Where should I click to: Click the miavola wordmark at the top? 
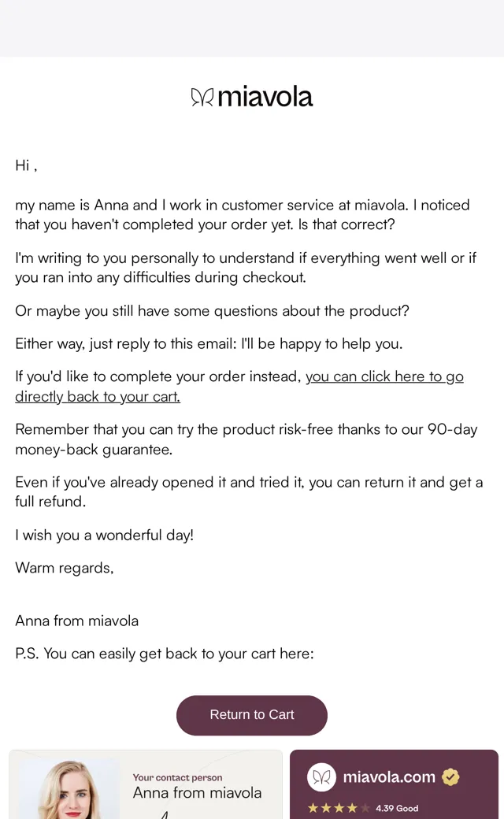pos(265,97)
